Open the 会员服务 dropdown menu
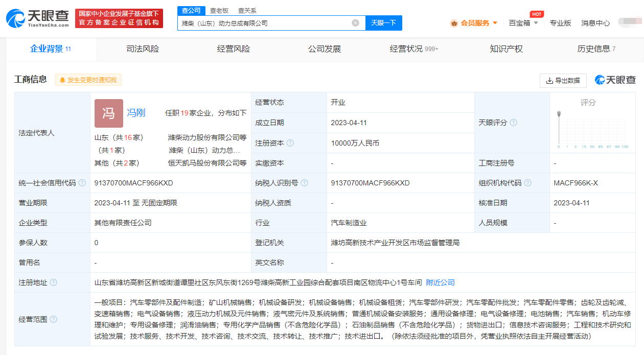 tap(479, 23)
